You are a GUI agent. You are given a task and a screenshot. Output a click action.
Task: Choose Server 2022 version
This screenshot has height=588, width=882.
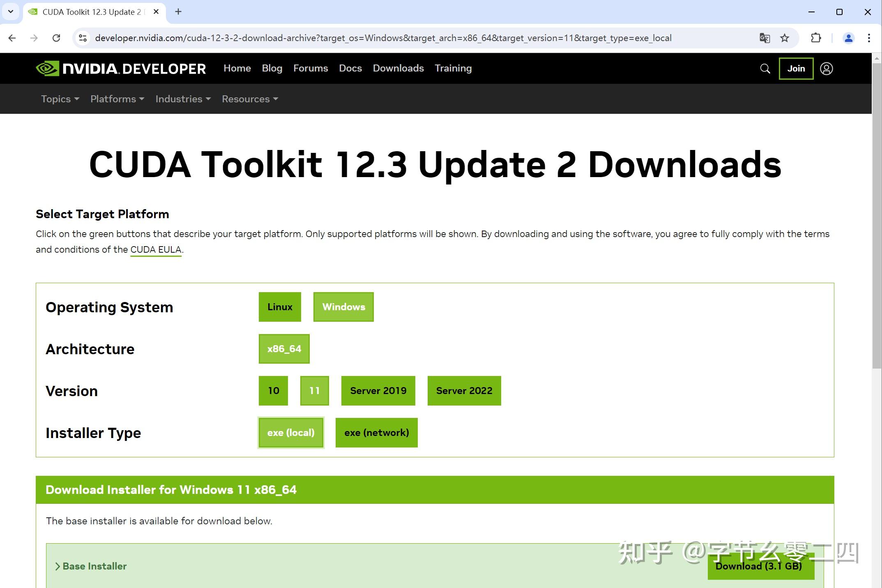click(464, 391)
